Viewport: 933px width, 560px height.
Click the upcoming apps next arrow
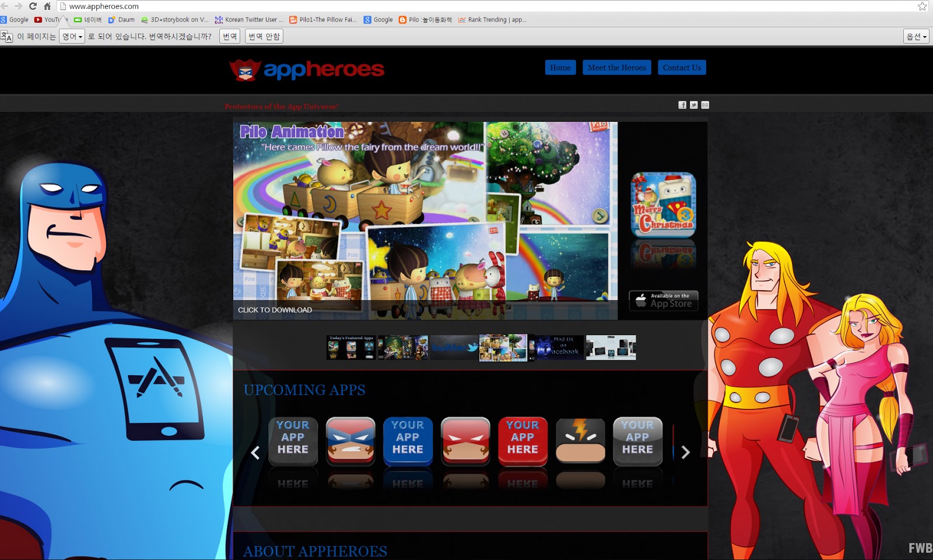click(x=686, y=452)
